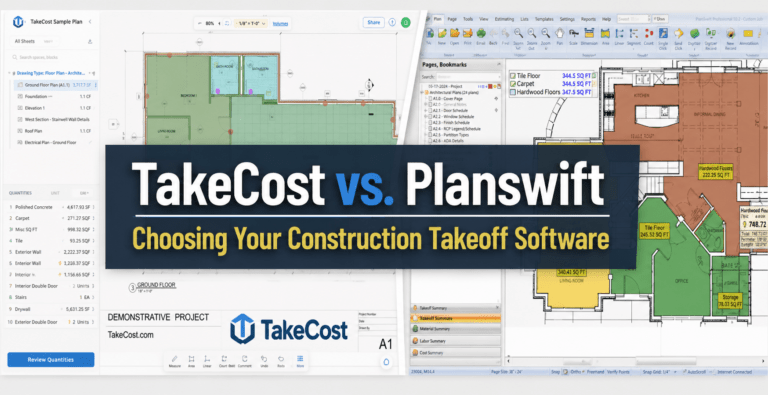Open the Estimating menu
The image size is (768, 395).
point(504,19)
